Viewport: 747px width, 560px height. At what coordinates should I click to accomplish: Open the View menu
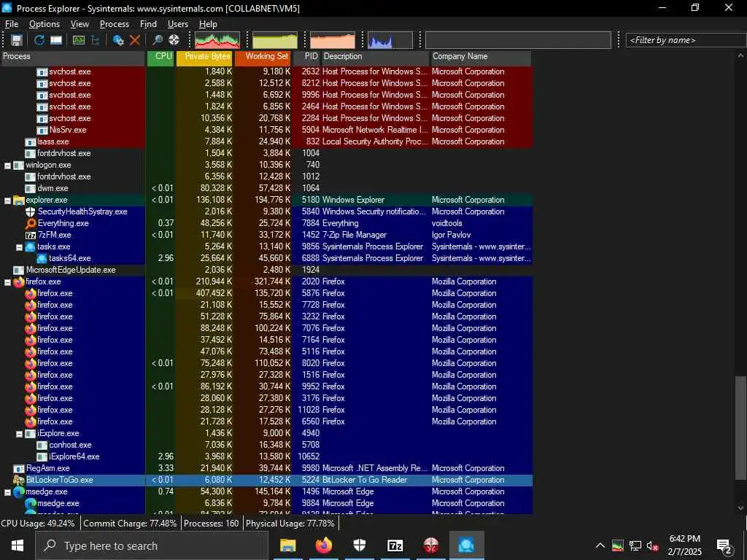[80, 24]
